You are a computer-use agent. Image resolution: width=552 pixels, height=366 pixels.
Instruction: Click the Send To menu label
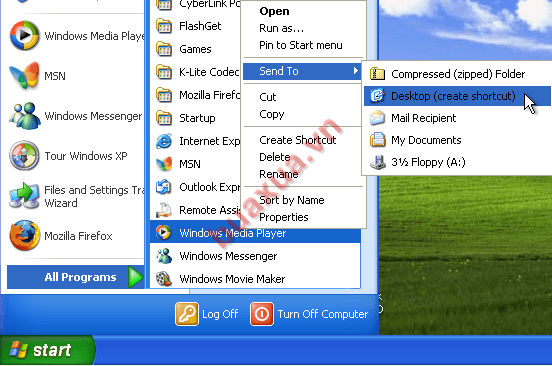tap(279, 71)
